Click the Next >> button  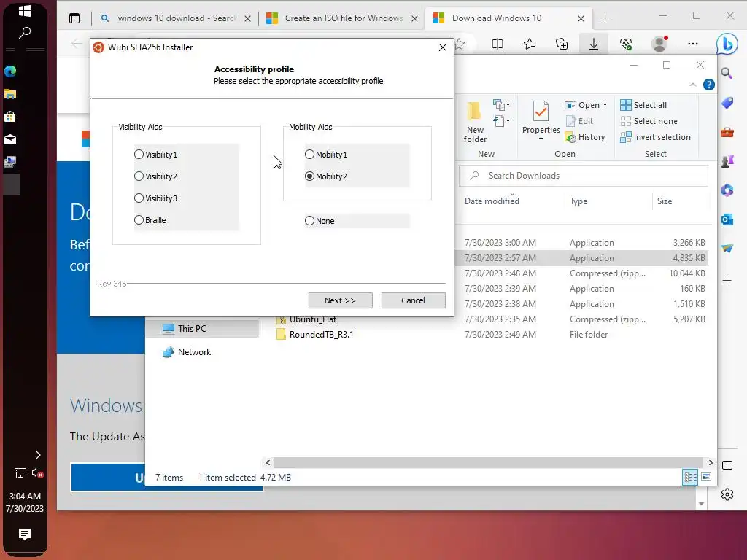point(340,300)
